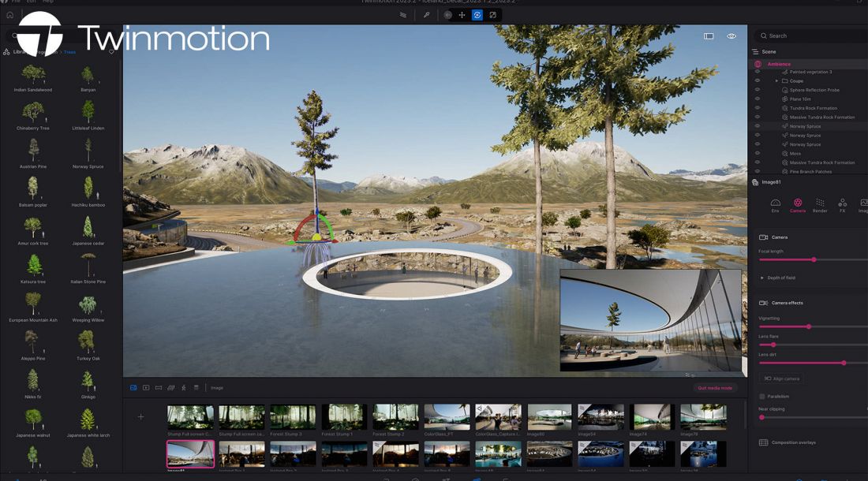Toggle visibility of the Moss item
The height and width of the screenshot is (481, 868).
(x=758, y=153)
